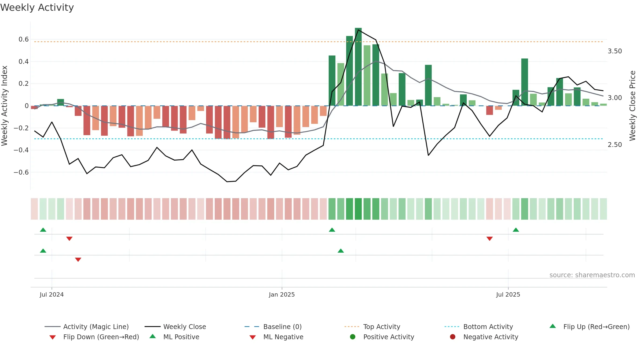
Task: Toggle the Weekly Close legend entry
Action: click(175, 327)
